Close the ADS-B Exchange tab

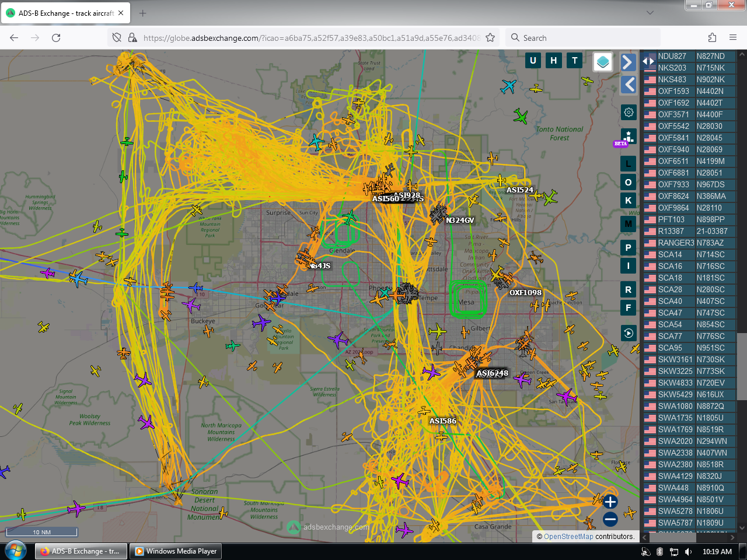click(121, 13)
